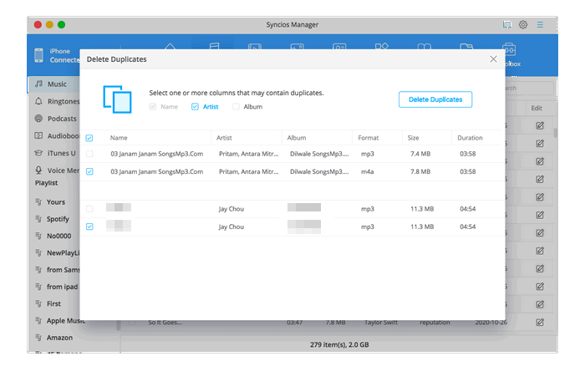Viewport: 585px width, 392px height.
Task: Click the m4a format cell
Action: 368,171
